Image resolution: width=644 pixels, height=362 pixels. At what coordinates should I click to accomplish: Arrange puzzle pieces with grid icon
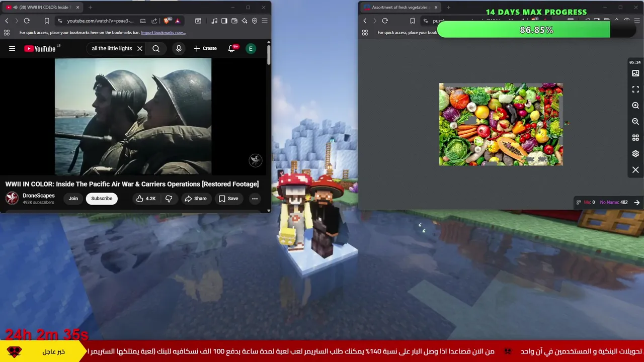tap(635, 138)
